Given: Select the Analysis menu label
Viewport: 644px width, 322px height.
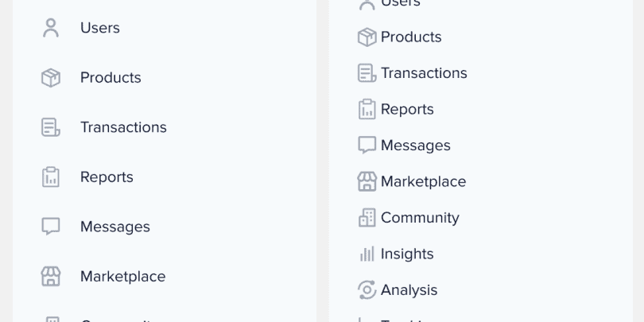Looking at the screenshot, I should [x=409, y=290].
